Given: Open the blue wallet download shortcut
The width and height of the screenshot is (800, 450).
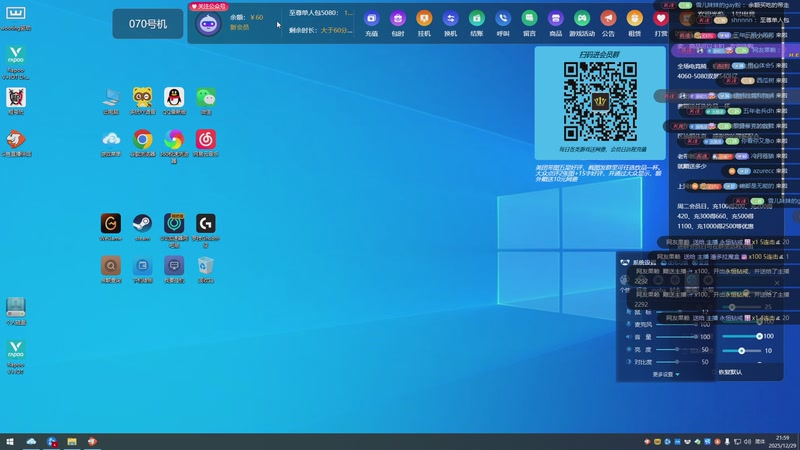Looking at the screenshot, I should 142,266.
